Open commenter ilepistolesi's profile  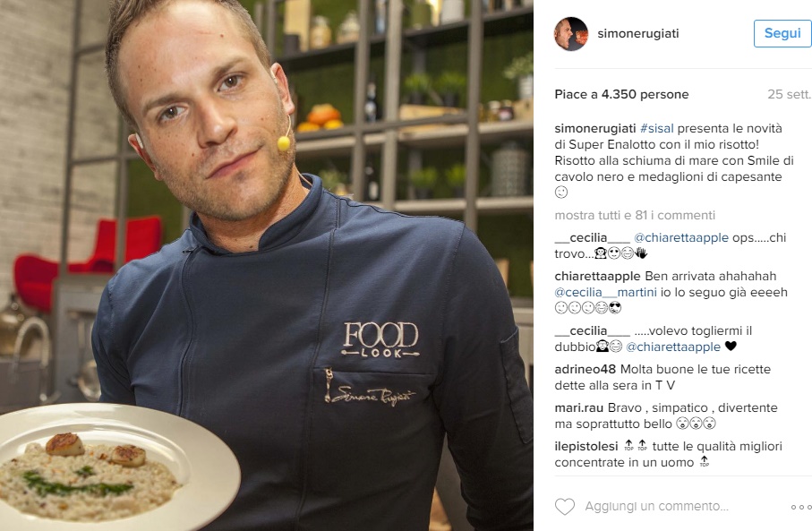[586, 446]
